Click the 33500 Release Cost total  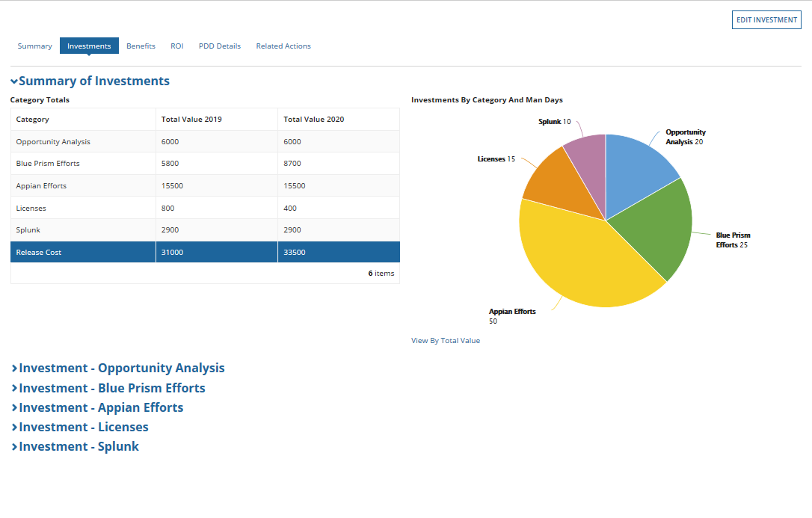tap(294, 253)
